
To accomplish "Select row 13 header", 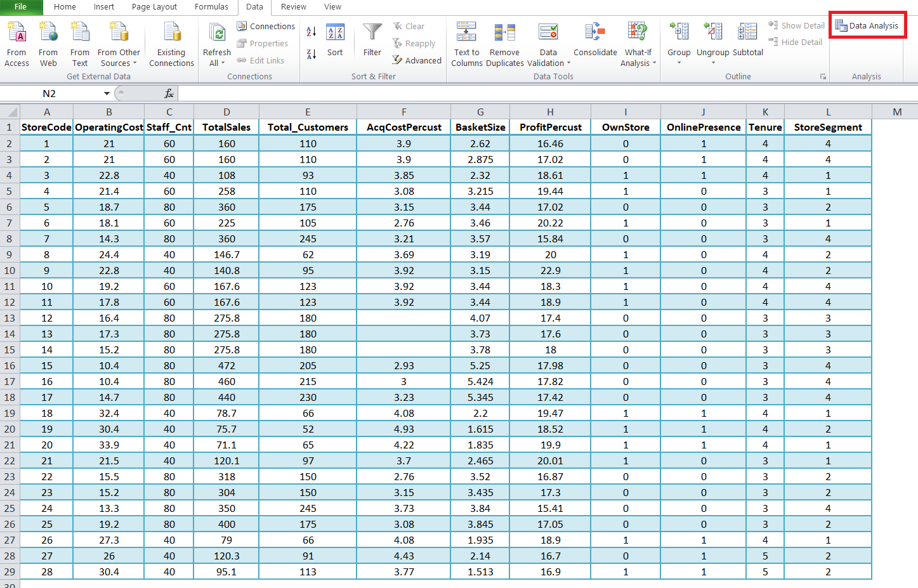I will [x=10, y=318].
